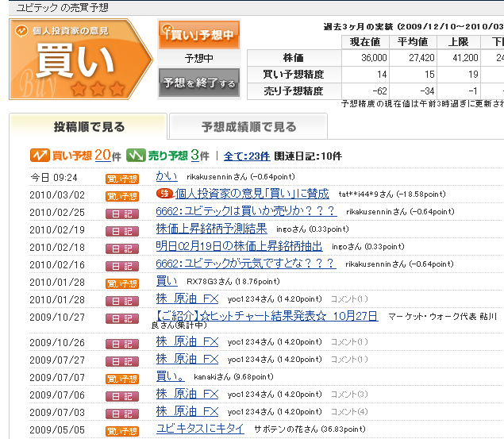Click the red 強 icon
Viewport: 504px width, 439px height.
coord(164,194)
